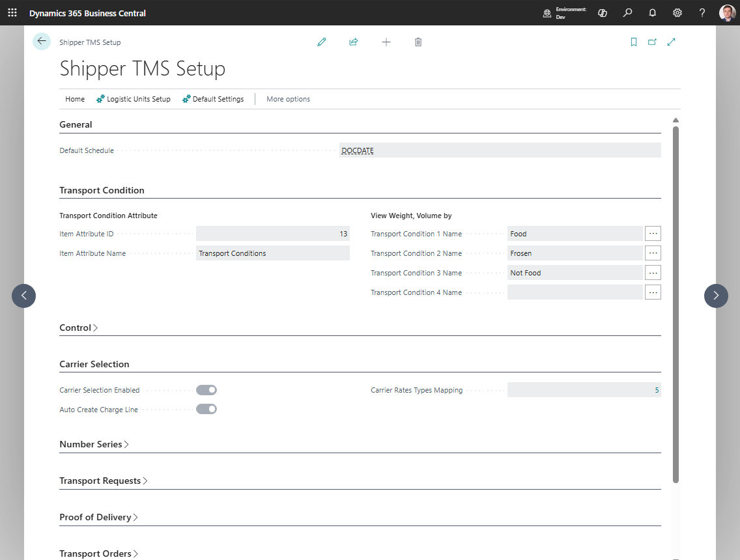Click Transport Condition 2 Name field Frosen
The width and height of the screenshot is (740, 560).
click(x=575, y=253)
